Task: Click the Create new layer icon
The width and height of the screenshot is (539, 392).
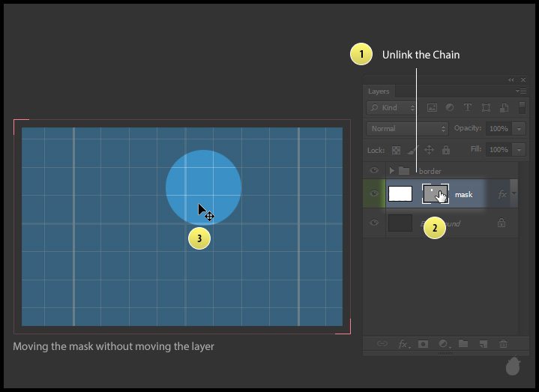Action: tap(484, 344)
